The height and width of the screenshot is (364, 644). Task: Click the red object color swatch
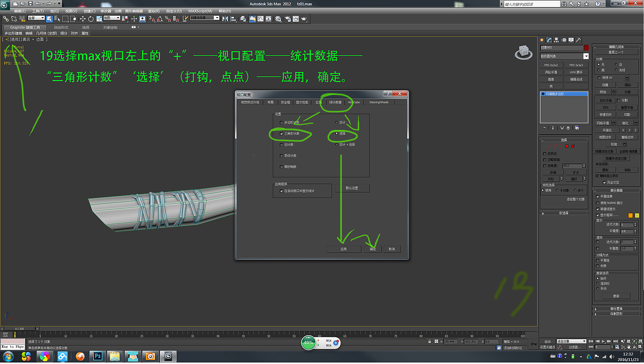(x=586, y=47)
